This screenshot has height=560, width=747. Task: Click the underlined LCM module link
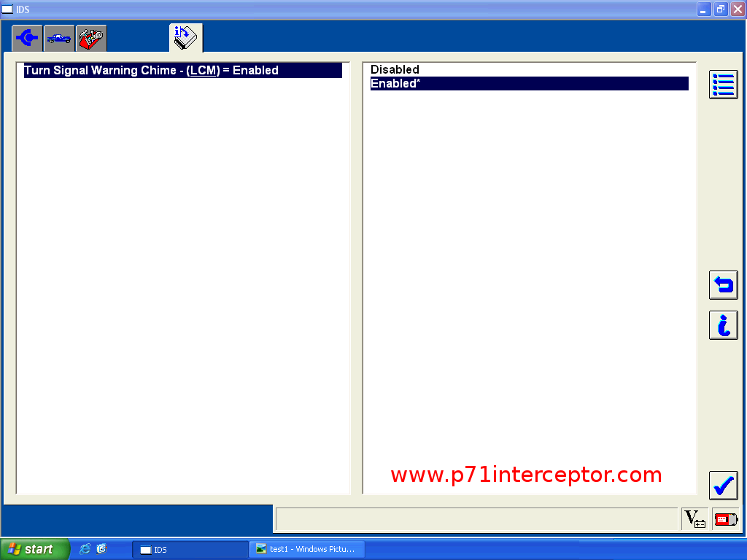click(204, 71)
